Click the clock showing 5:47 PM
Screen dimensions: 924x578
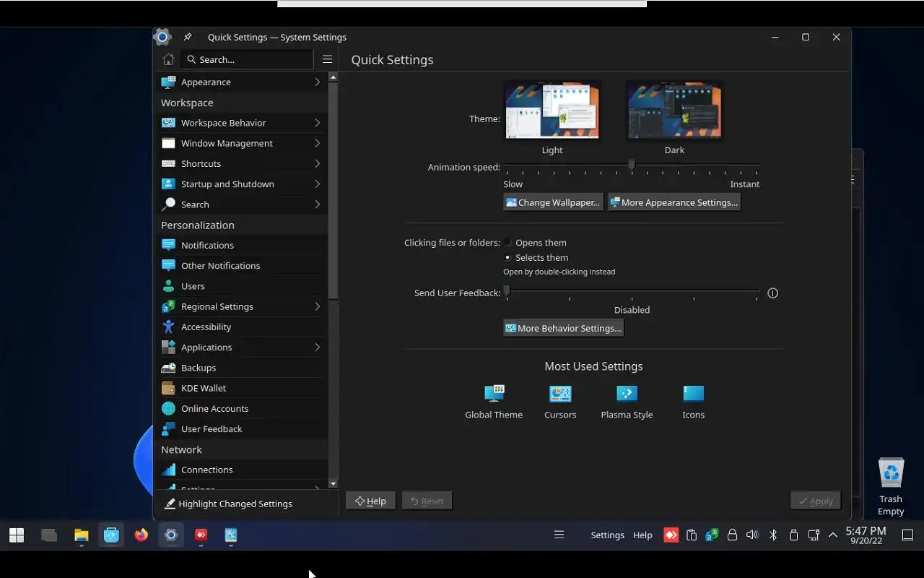(866, 535)
